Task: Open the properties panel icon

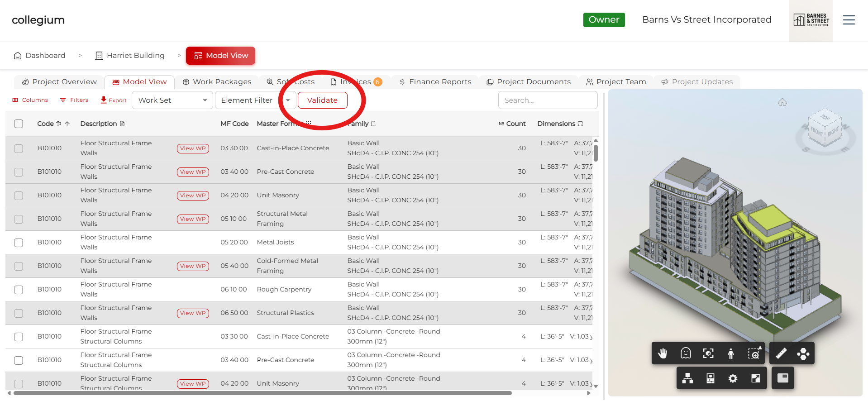Action: 711,378
